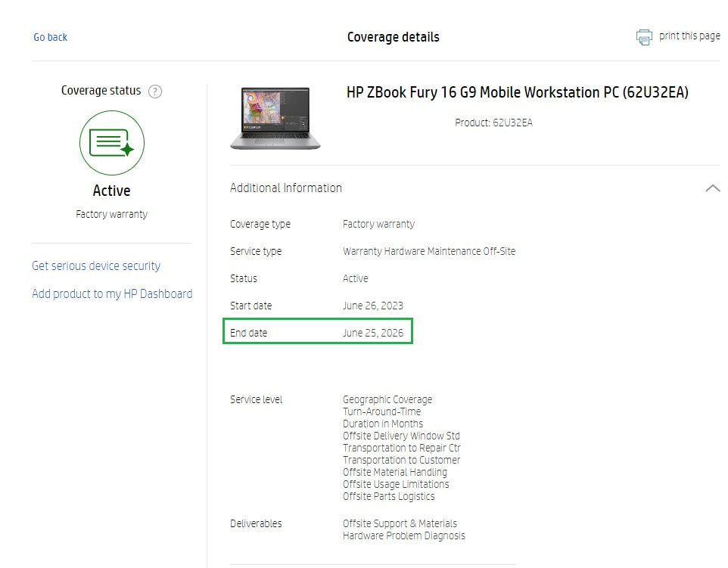The height and width of the screenshot is (568, 728).
Task: Select the Active status label
Action: [x=356, y=278]
